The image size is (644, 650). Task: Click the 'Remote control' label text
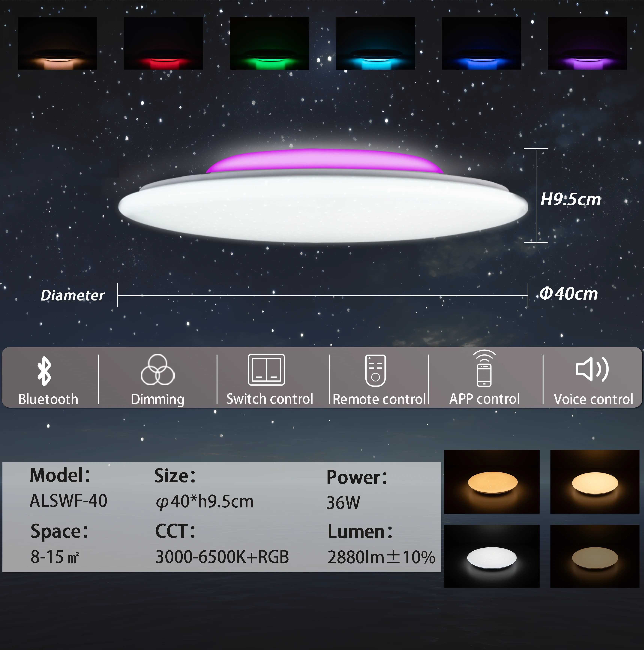pos(380,399)
